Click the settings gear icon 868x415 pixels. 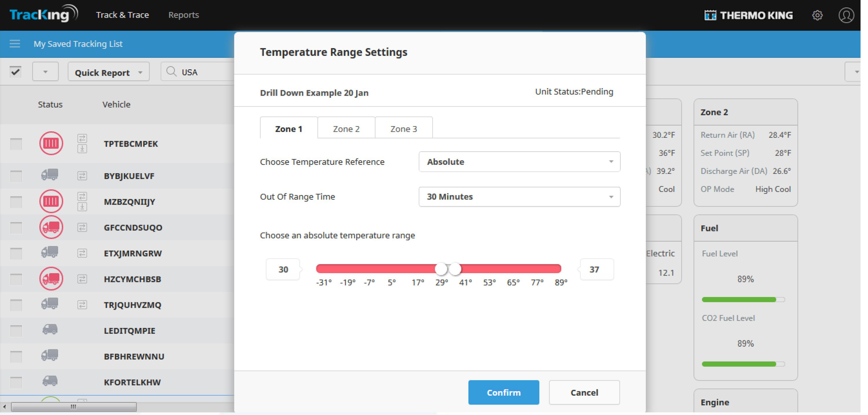pyautogui.click(x=817, y=15)
